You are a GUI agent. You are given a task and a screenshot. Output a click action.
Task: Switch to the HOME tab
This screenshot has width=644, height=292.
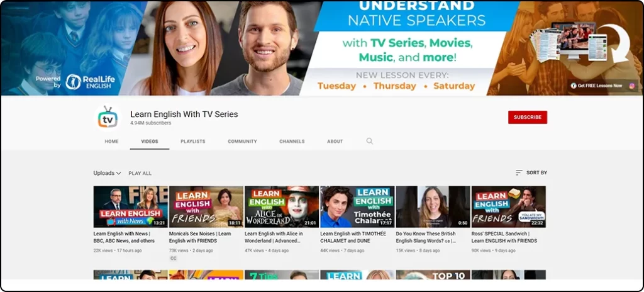(x=112, y=142)
